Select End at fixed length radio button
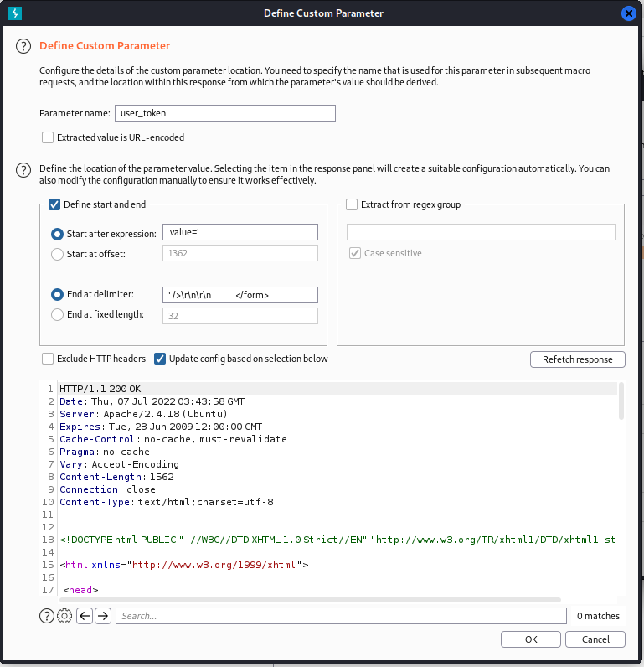This screenshot has width=644, height=667. pos(57,314)
